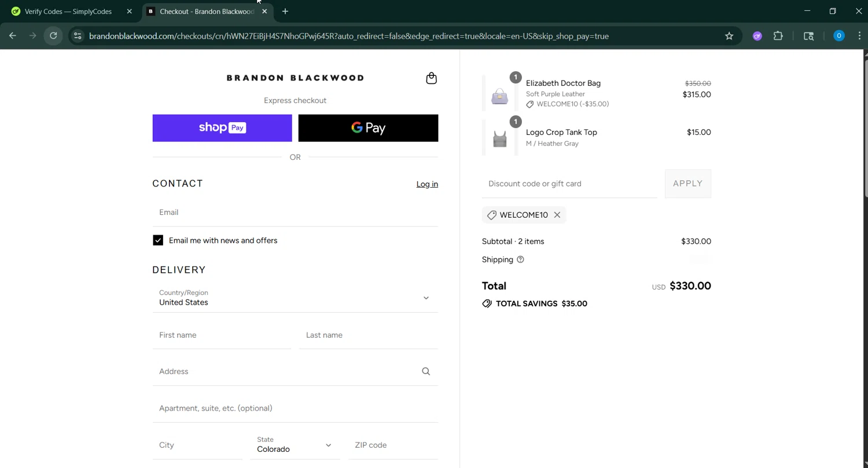Click the shipping help question mark icon
The width and height of the screenshot is (868, 468).
pyautogui.click(x=520, y=259)
